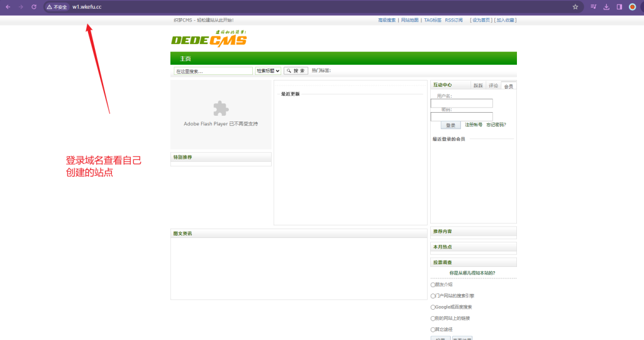Open the 高级搜索 advanced search link
Image resolution: width=644 pixels, height=340 pixels.
pos(387,20)
